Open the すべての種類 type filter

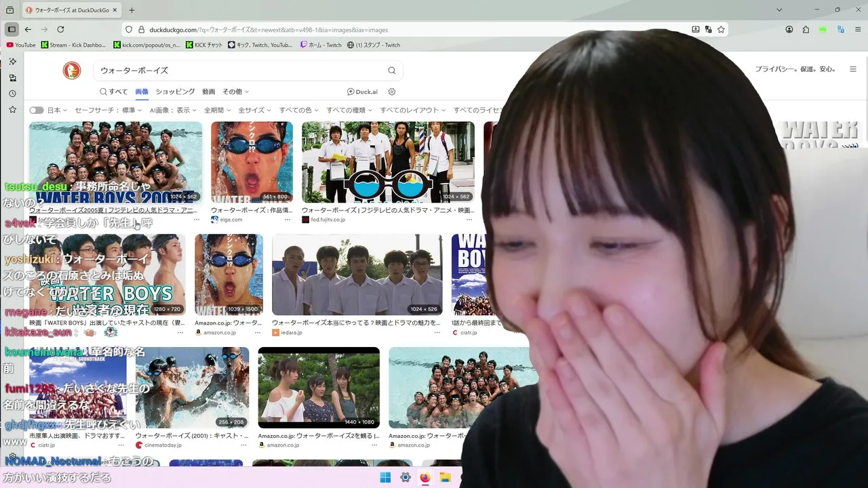(x=349, y=110)
